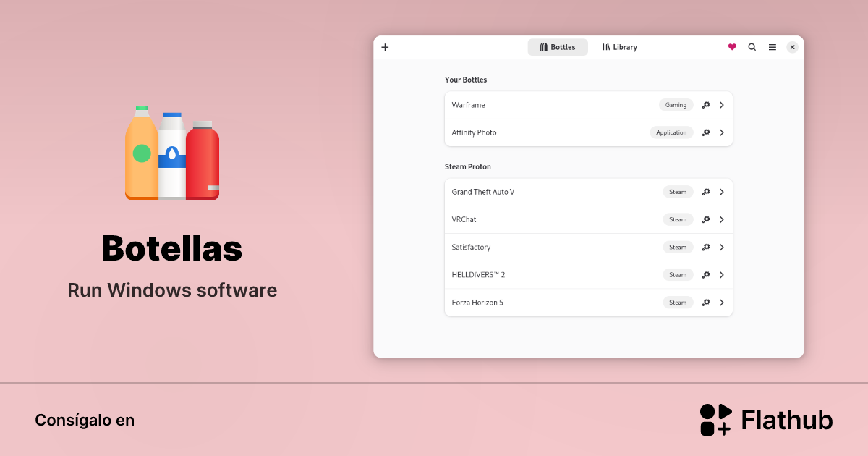Create a new bottle with the plus icon
Image resolution: width=868 pixels, height=456 pixels.
coord(385,46)
